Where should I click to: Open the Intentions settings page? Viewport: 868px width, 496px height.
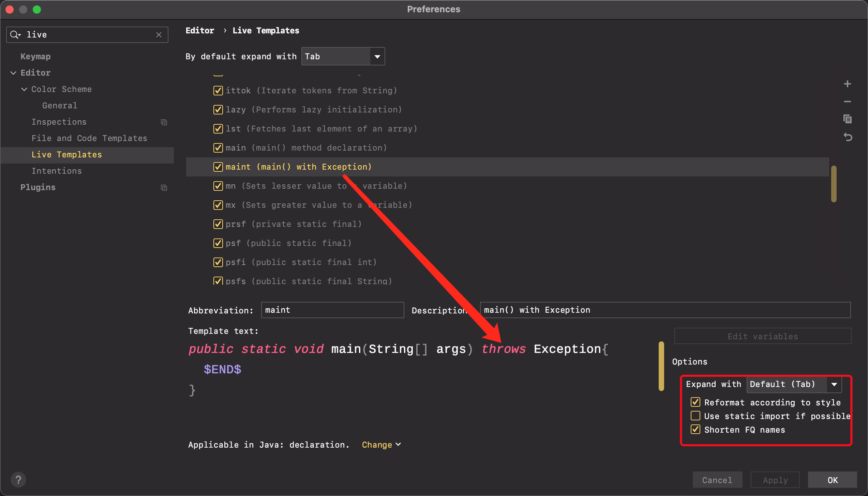[57, 171]
